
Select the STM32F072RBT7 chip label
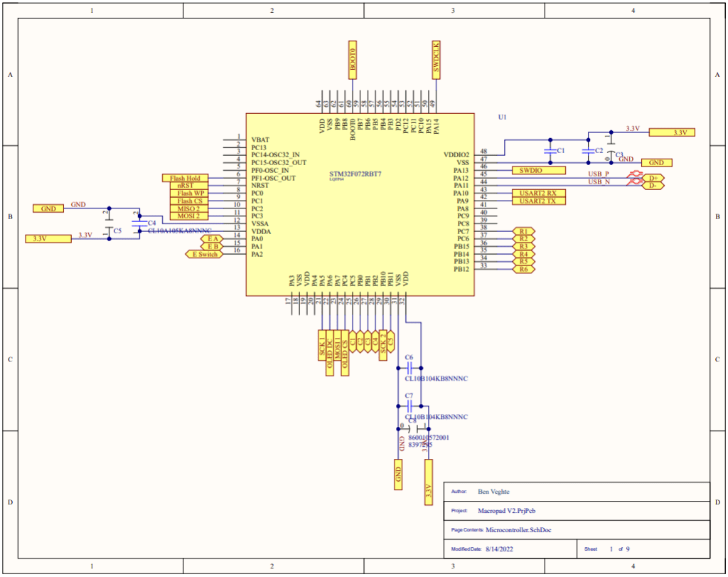(354, 174)
